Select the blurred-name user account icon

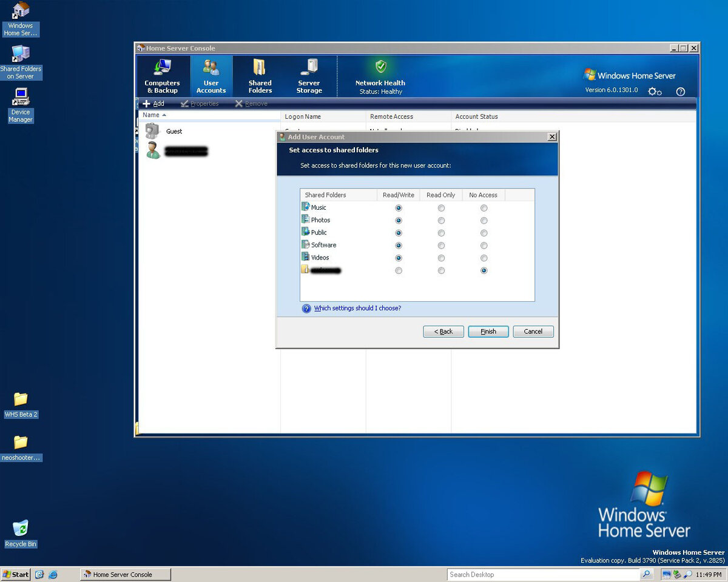153,150
